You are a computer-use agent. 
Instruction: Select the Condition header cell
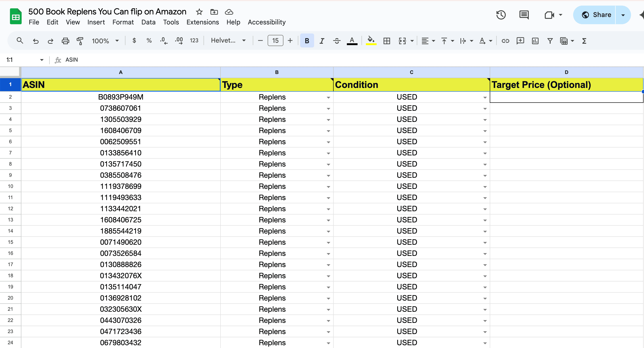pyautogui.click(x=411, y=85)
